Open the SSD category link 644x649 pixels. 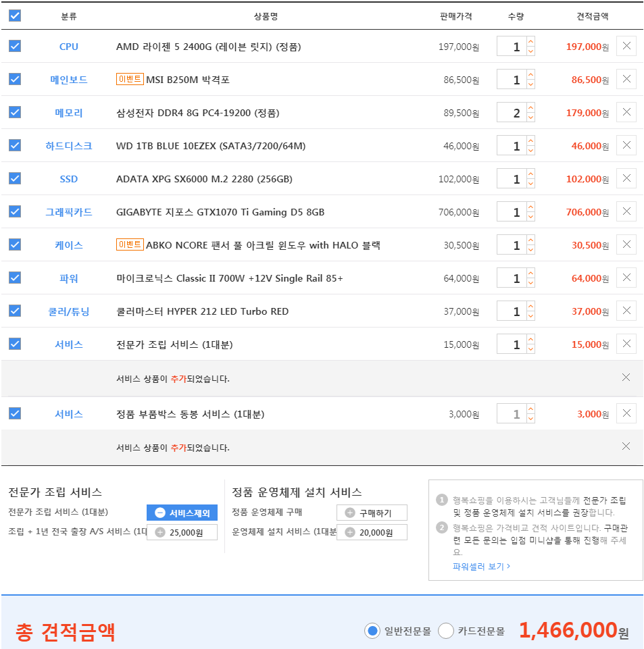coord(69,179)
